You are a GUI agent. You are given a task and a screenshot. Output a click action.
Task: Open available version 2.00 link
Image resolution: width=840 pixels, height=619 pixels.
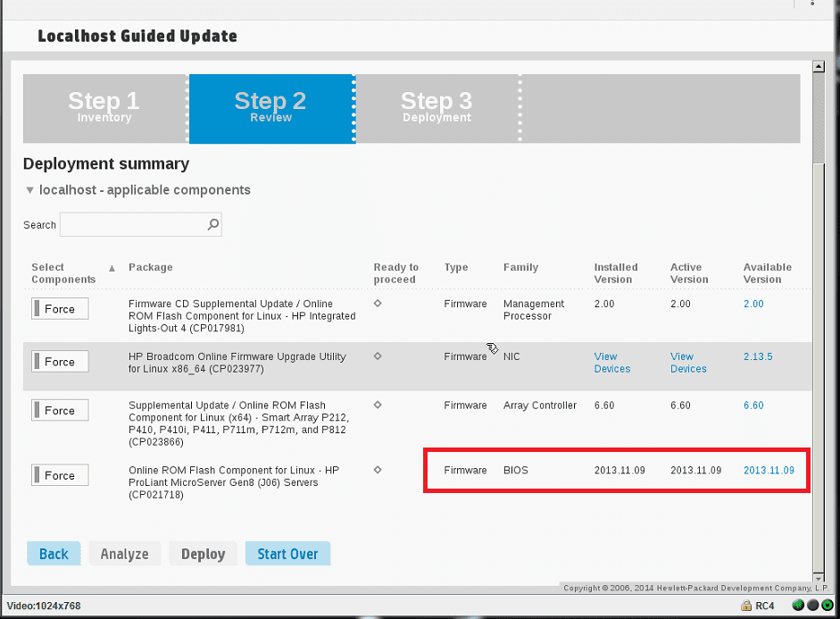[753, 304]
